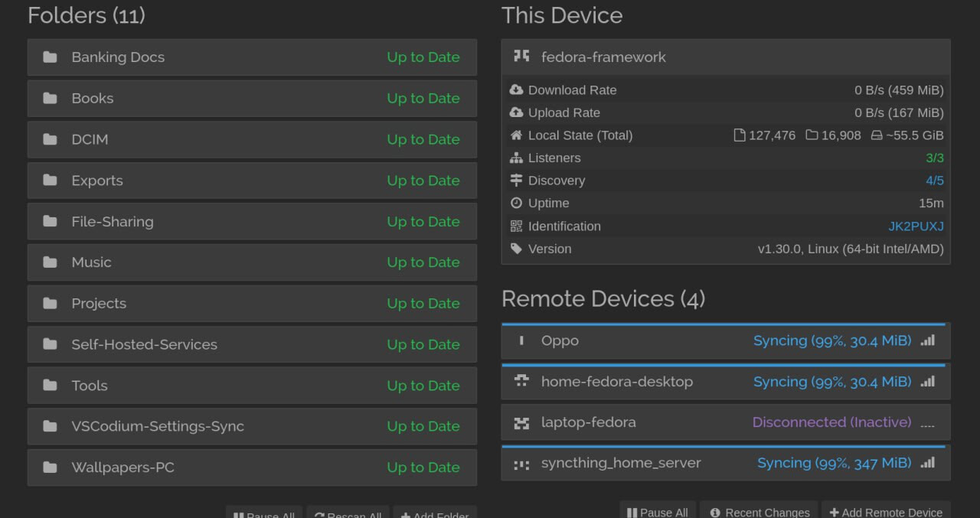Image resolution: width=980 pixels, height=518 pixels.
Task: Click the Rescan All button
Action: click(348, 514)
